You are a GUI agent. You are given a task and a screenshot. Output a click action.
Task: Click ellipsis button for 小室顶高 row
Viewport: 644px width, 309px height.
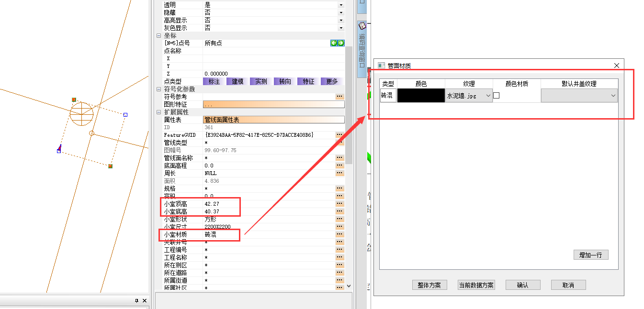[340, 204]
